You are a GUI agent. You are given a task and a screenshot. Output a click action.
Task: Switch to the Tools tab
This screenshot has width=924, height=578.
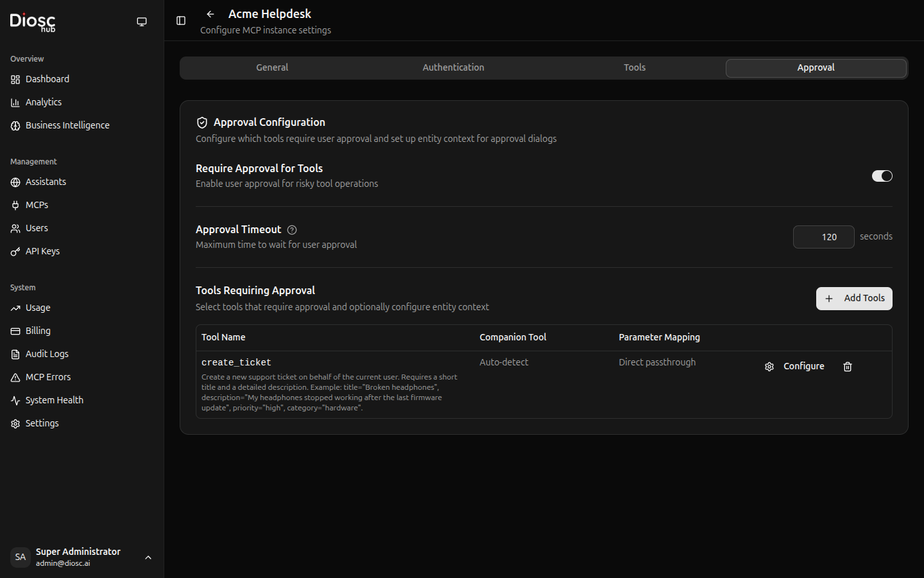click(x=634, y=67)
